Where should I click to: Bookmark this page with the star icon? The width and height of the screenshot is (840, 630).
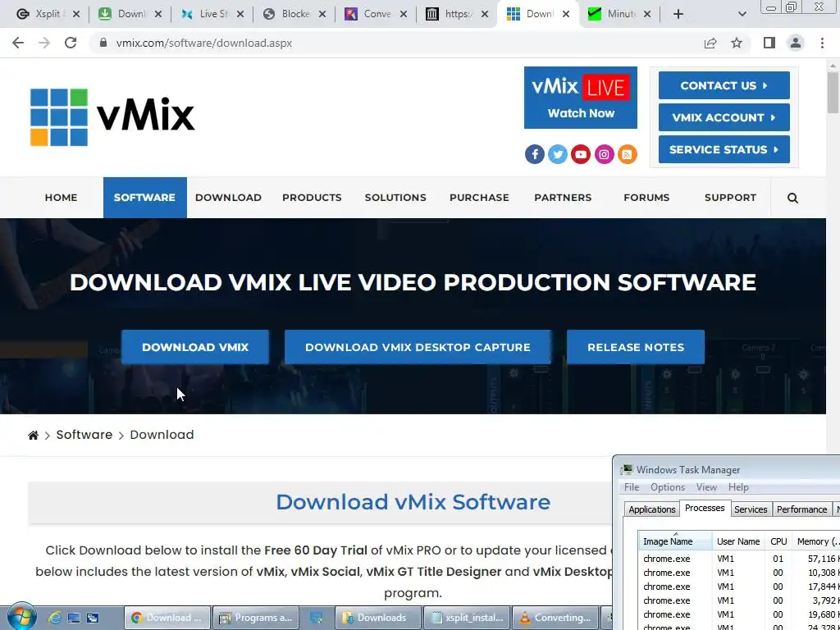coord(737,43)
